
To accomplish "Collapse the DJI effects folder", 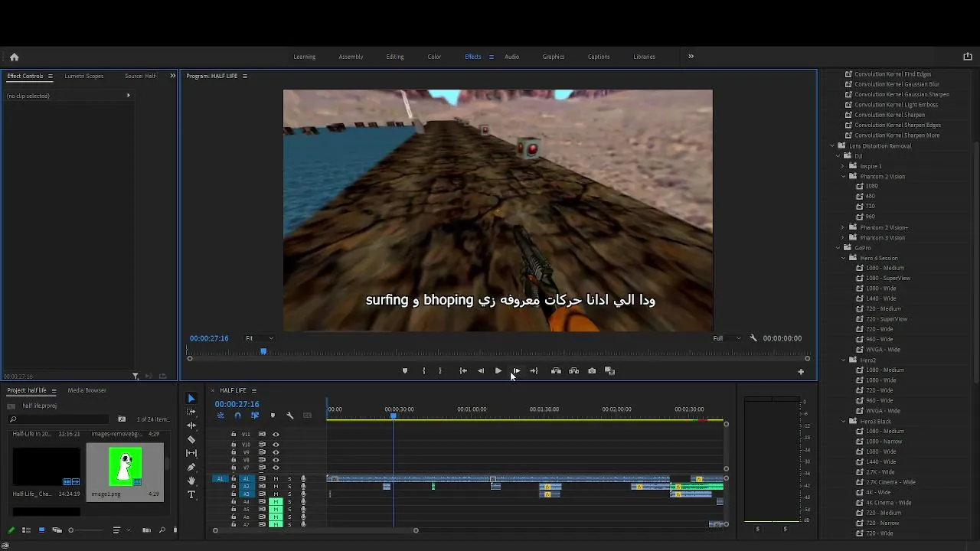I will pos(838,156).
